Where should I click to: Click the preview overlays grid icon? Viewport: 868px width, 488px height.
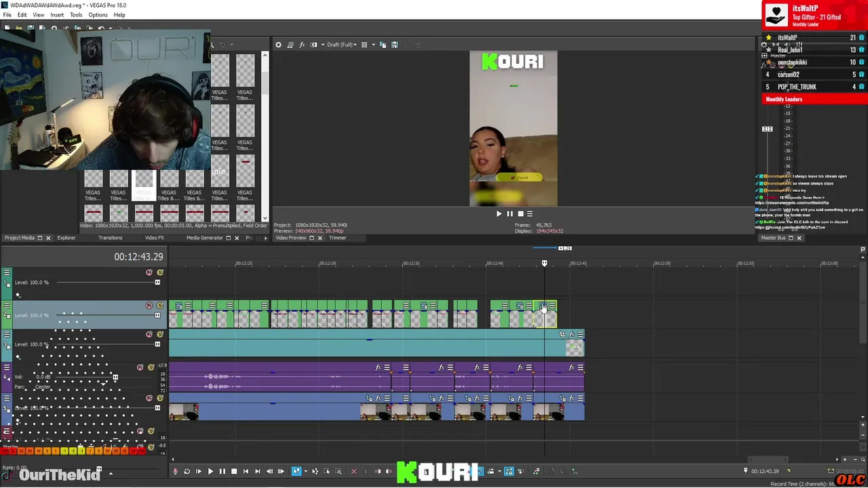click(364, 45)
